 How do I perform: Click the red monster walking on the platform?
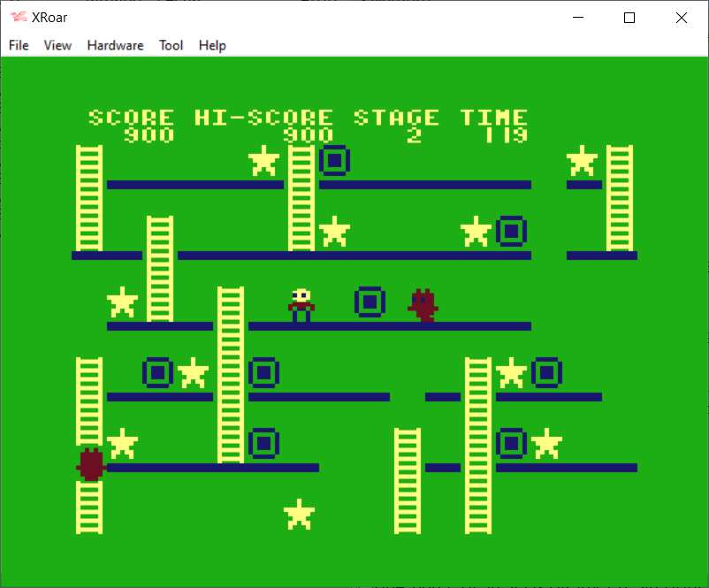(423, 305)
